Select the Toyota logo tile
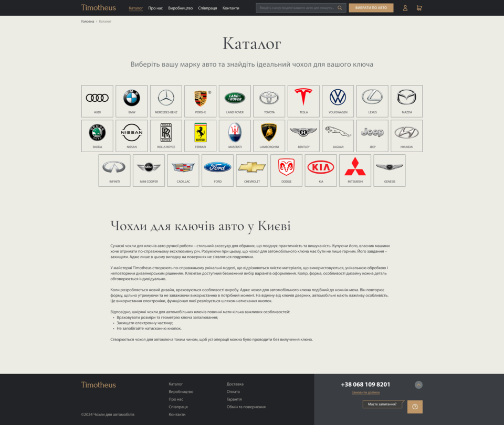Image resolution: width=504 pixels, height=425 pixels. tap(269, 101)
